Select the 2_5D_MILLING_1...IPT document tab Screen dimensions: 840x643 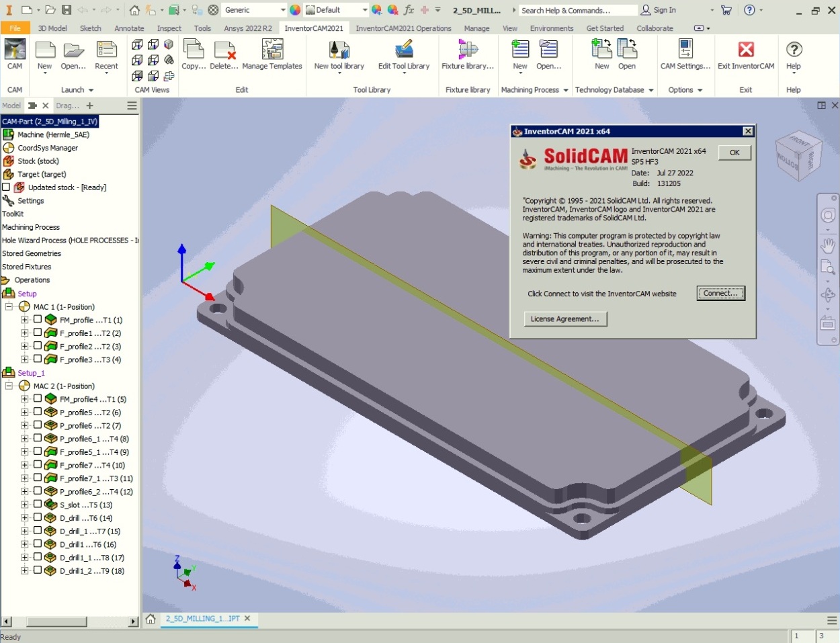pyautogui.click(x=208, y=619)
